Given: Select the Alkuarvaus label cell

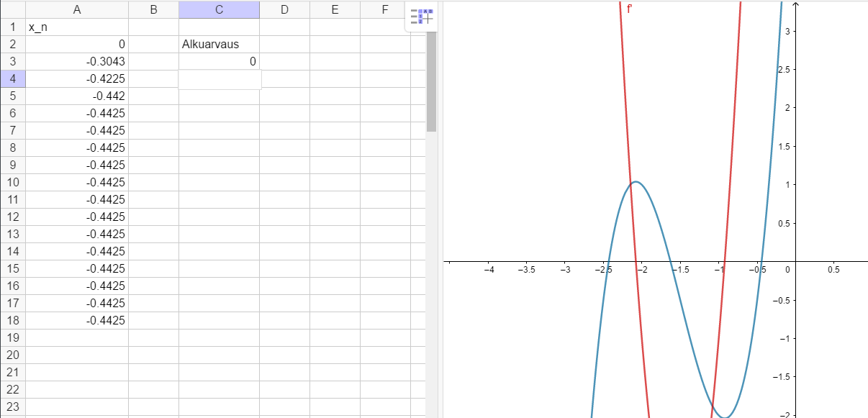Looking at the screenshot, I should pyautogui.click(x=219, y=45).
